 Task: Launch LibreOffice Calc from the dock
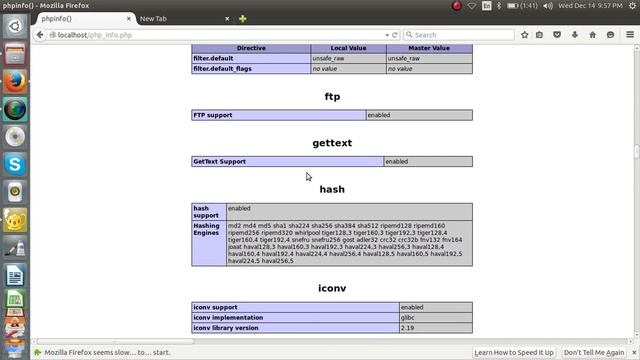[15, 299]
